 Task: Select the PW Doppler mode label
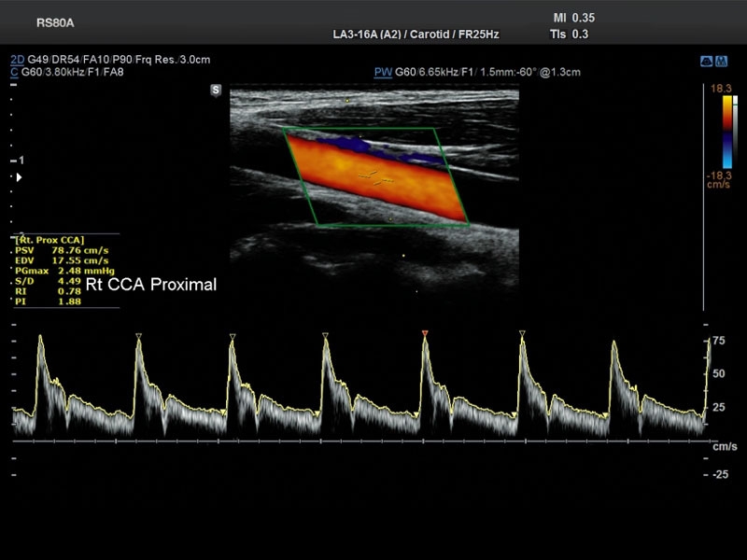pyautogui.click(x=381, y=72)
